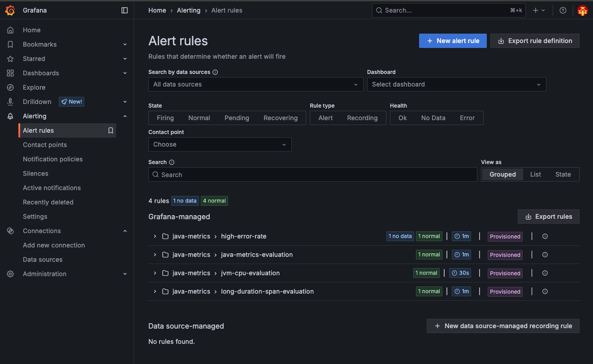Click the New! rocket badge beside Drilldown
This screenshot has width=593, height=364.
[x=72, y=102]
